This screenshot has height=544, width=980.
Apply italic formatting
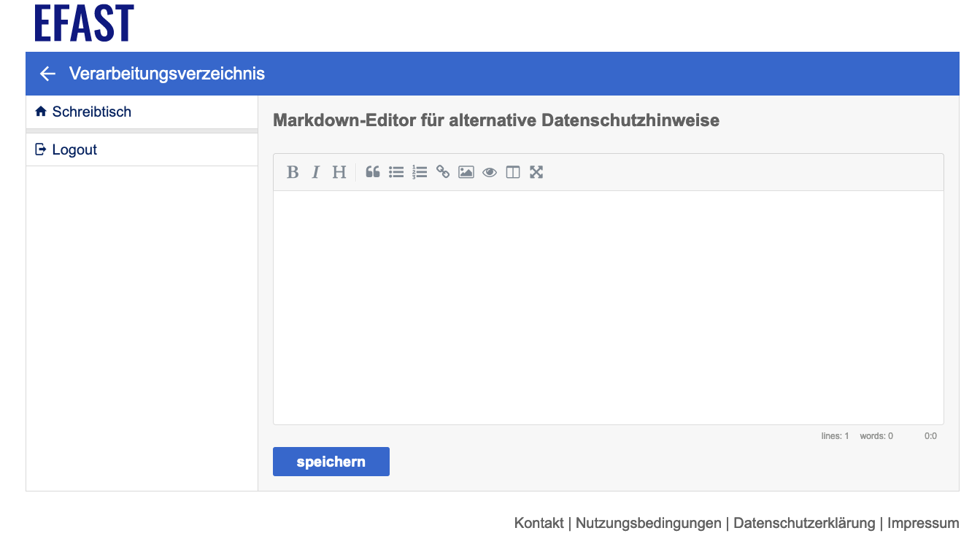point(315,172)
